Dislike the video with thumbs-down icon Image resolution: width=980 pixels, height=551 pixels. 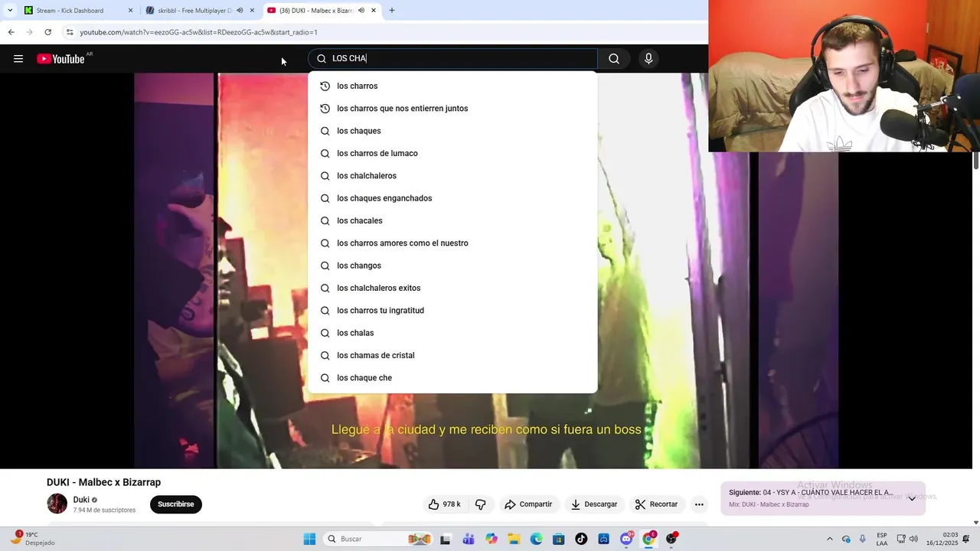(481, 504)
